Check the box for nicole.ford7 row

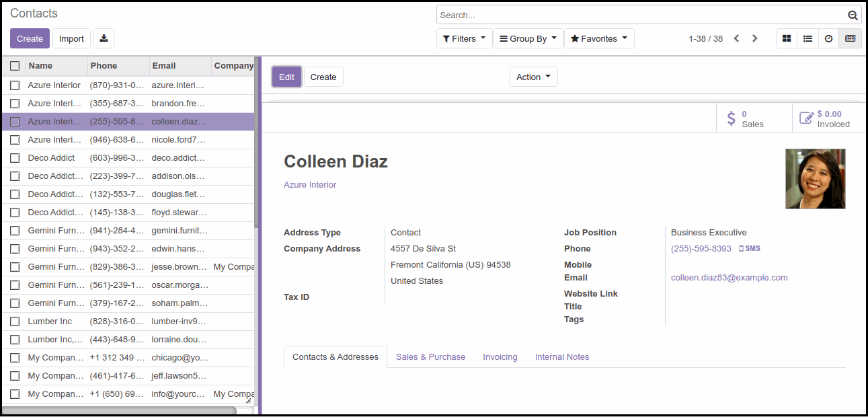pyautogui.click(x=15, y=140)
